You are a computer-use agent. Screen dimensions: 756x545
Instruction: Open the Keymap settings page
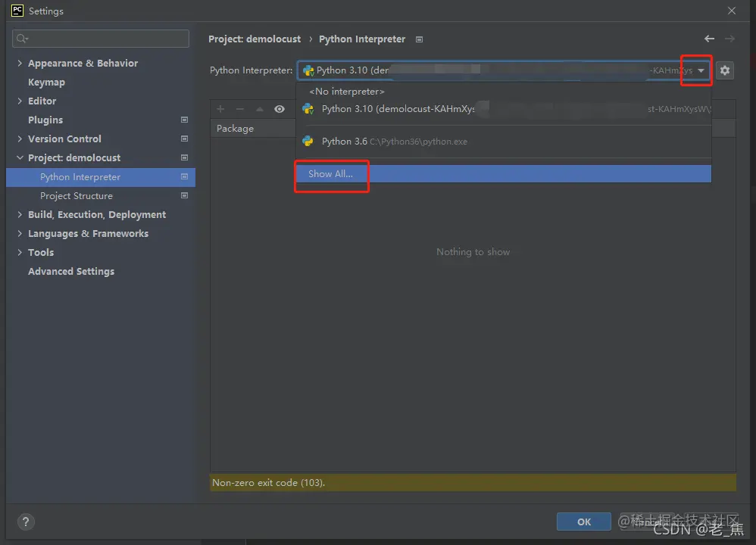click(x=46, y=83)
